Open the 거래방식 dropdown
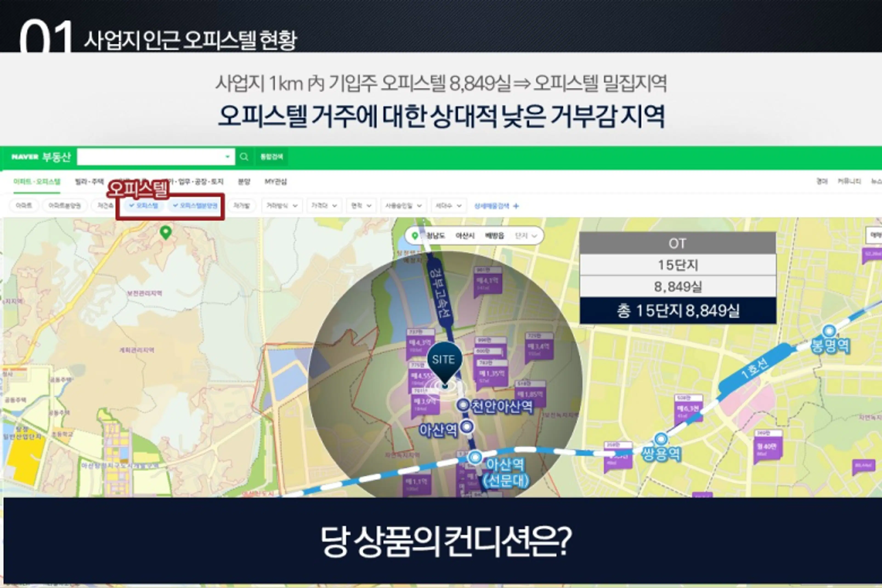This screenshot has height=588, width=882. pyautogui.click(x=282, y=206)
